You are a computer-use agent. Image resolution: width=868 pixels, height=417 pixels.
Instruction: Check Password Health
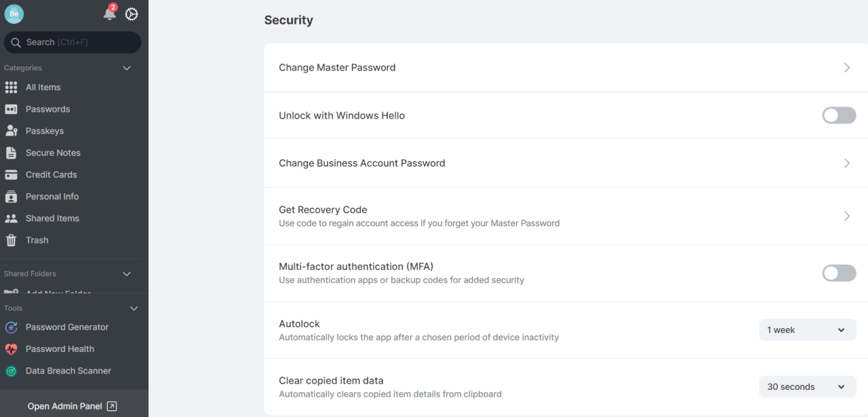click(x=60, y=349)
